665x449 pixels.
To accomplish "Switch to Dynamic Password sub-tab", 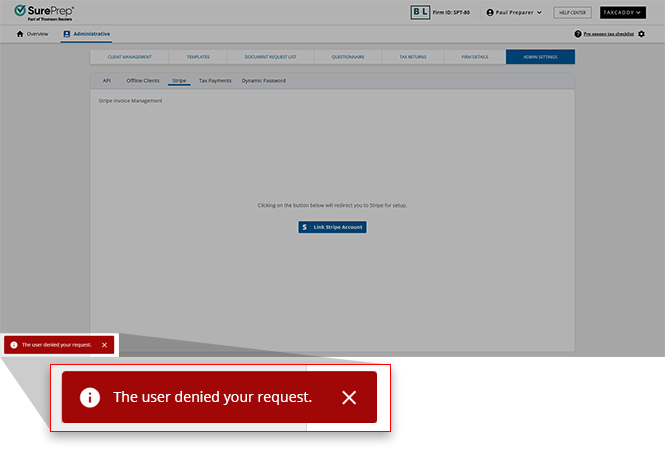I will (x=264, y=81).
